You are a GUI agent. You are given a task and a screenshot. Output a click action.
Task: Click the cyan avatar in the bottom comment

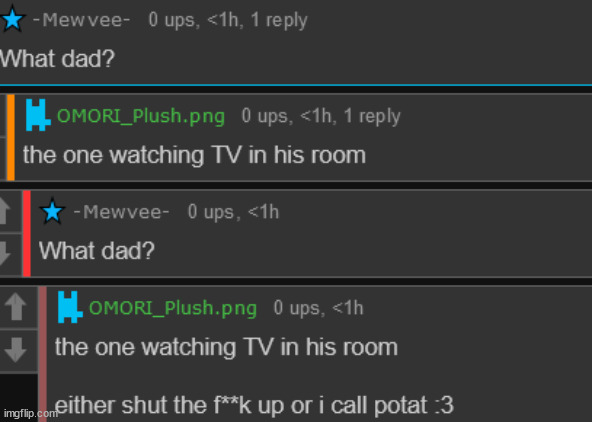70,307
